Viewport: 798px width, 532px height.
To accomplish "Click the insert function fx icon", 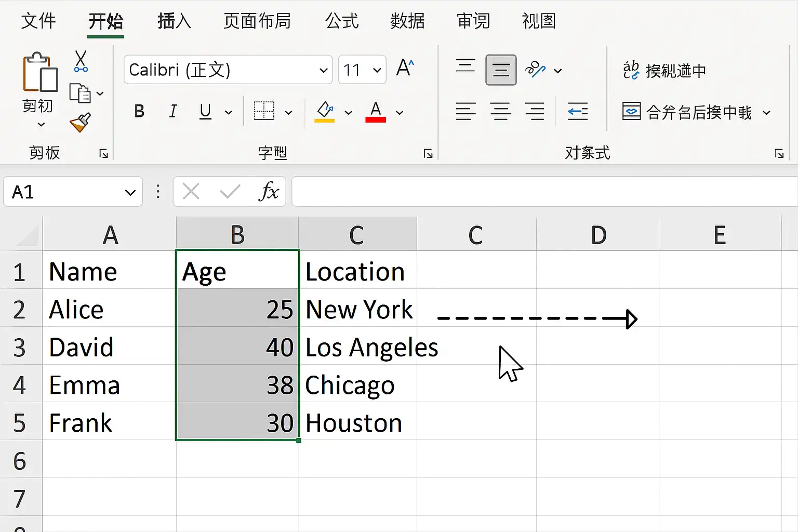I will click(269, 192).
